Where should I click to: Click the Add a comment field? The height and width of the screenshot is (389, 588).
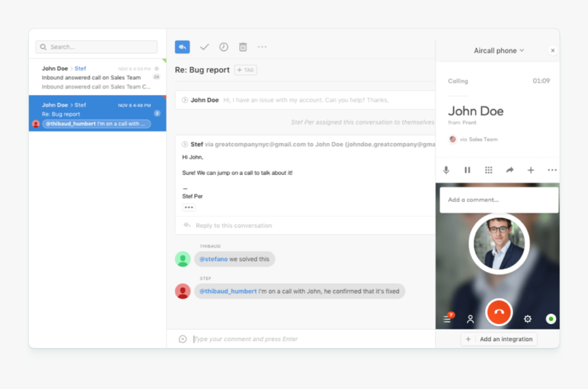[x=498, y=200]
